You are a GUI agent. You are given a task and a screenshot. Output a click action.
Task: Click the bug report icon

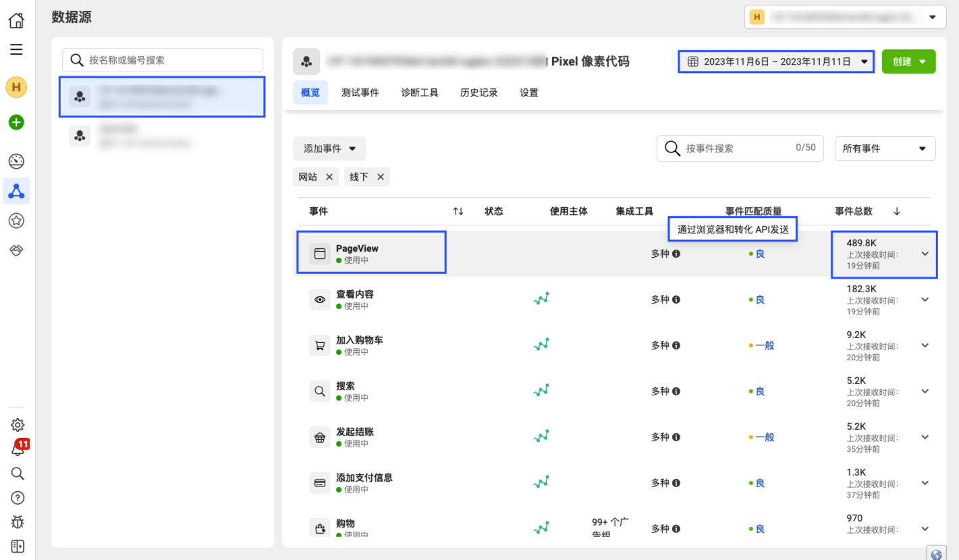18,522
